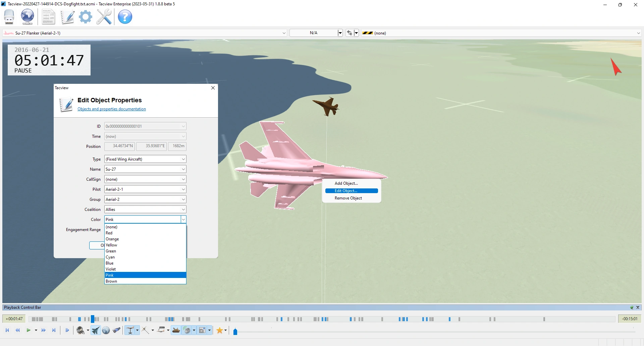Choose Brown in the Color list
644x346 pixels.
(x=145, y=281)
